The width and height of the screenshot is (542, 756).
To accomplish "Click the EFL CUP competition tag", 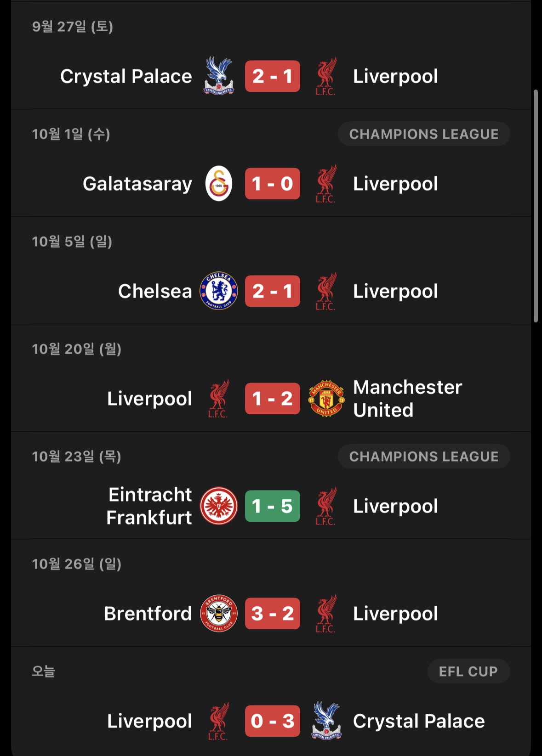I will [x=468, y=671].
